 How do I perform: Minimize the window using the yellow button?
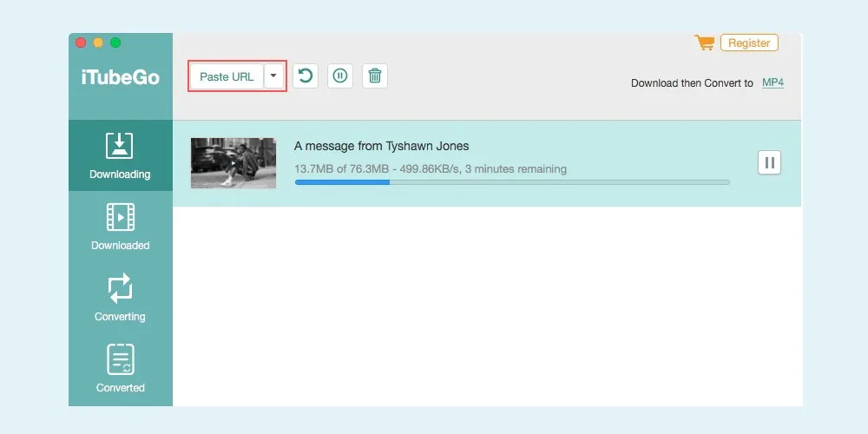[98, 43]
